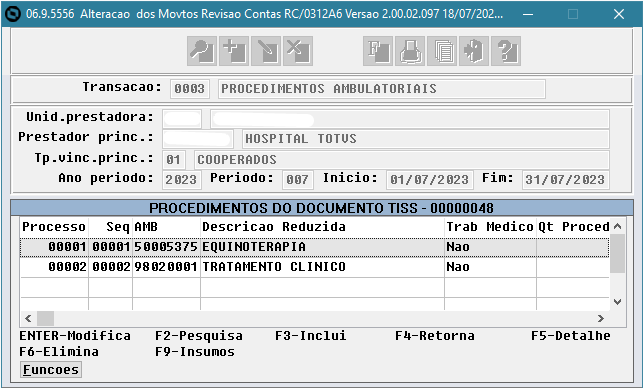Click the vertical scrollbar thumb

tap(618, 254)
